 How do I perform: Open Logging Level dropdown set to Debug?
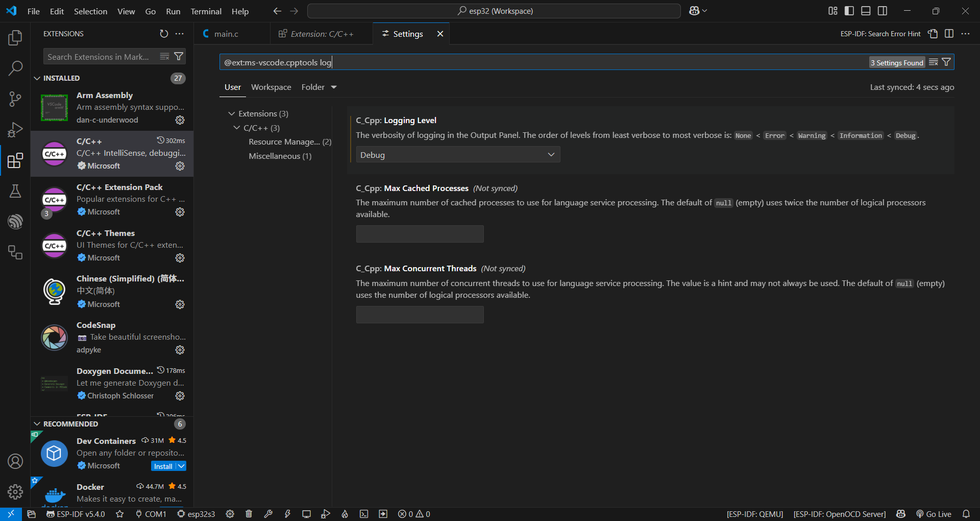(x=458, y=155)
